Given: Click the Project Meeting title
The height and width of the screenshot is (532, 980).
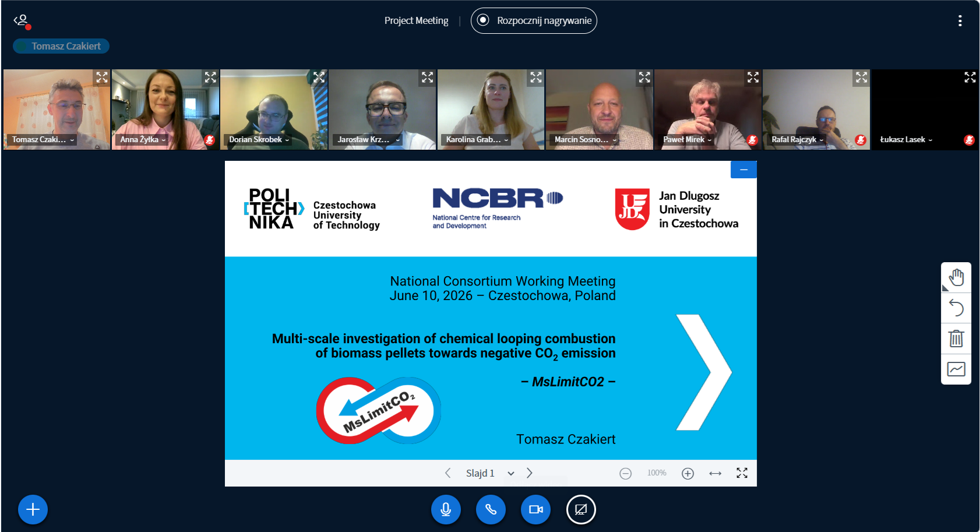Looking at the screenshot, I should (x=416, y=21).
